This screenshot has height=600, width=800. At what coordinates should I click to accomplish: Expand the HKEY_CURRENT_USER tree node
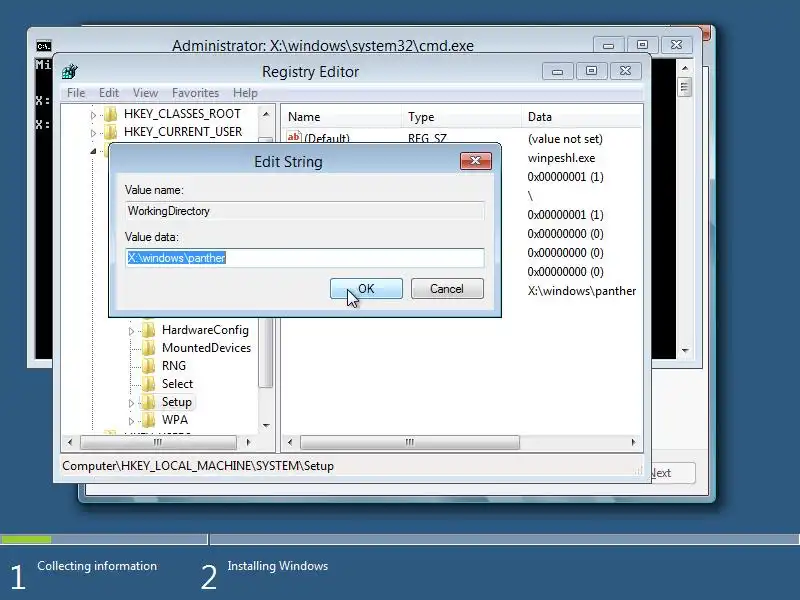[93, 133]
